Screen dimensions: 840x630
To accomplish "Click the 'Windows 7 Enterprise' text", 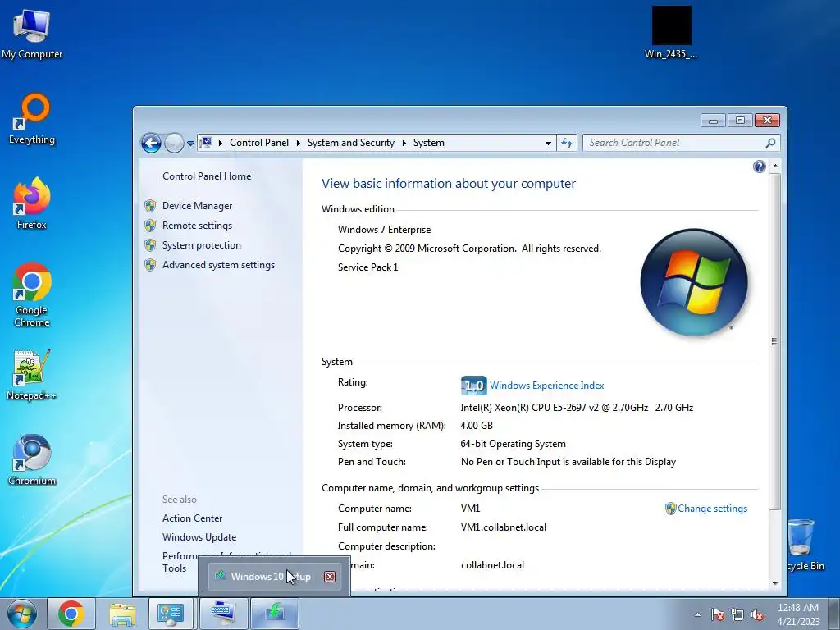I will point(384,230).
